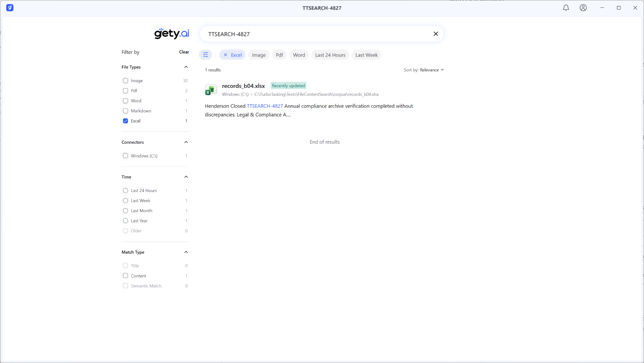Click the Excel file icon for records_b04.xlsx
The height and width of the screenshot is (363, 644).
click(211, 90)
